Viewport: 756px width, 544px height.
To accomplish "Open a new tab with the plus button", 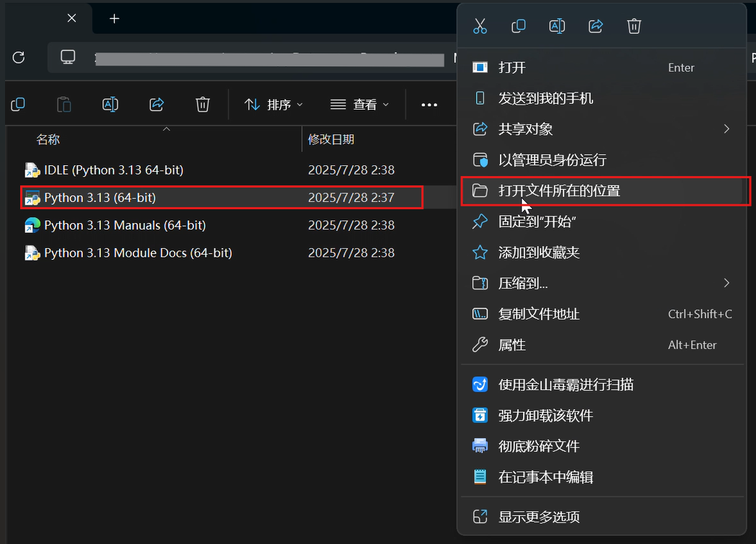I will 114,18.
